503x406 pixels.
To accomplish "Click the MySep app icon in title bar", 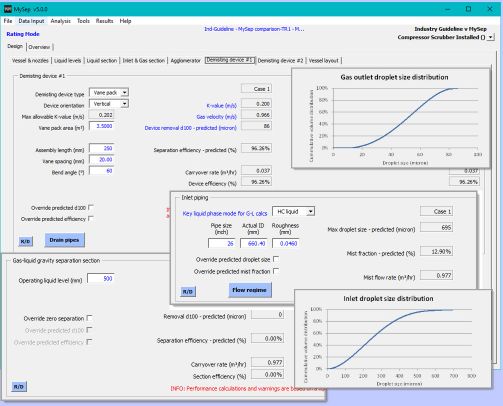I will tap(8, 9).
